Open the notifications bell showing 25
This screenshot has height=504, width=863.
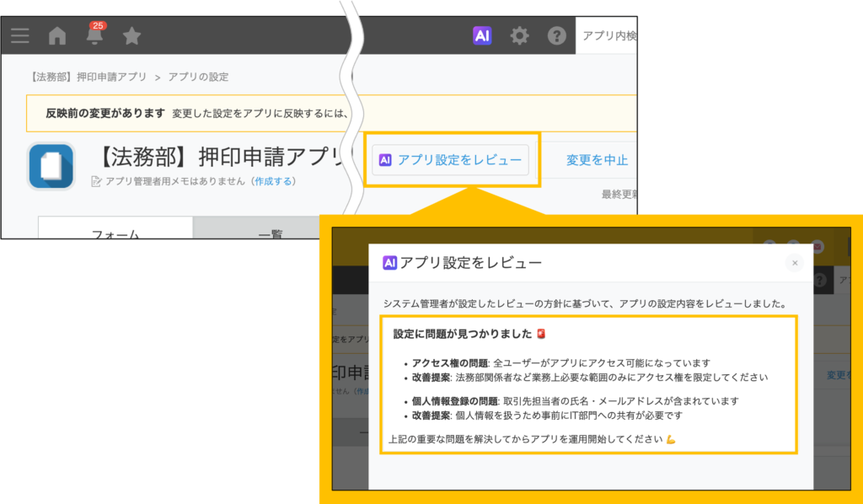point(94,35)
